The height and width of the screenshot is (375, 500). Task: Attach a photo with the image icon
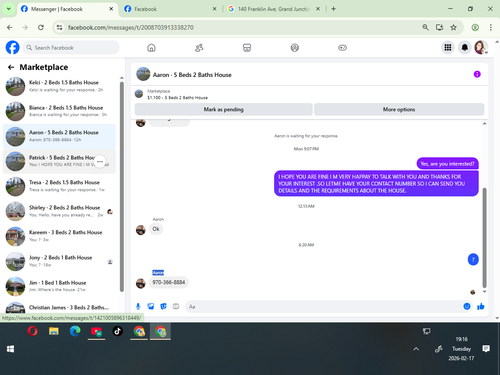[x=151, y=306]
